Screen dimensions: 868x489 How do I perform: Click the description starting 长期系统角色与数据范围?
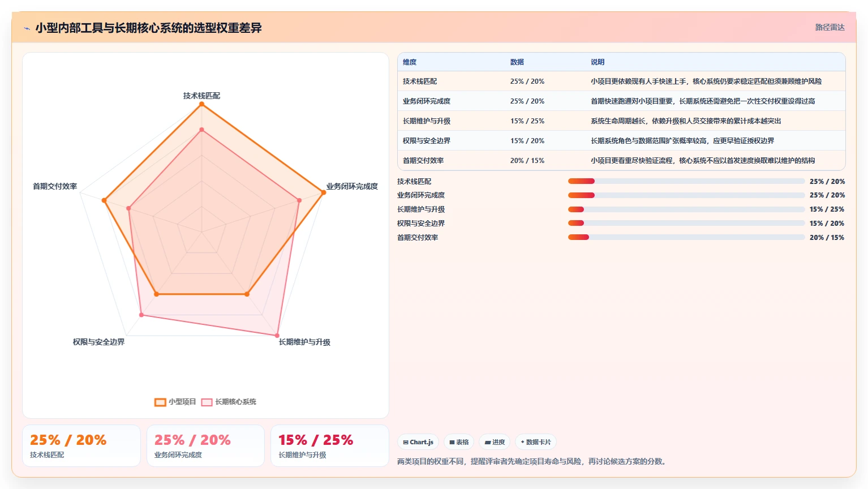click(x=682, y=141)
